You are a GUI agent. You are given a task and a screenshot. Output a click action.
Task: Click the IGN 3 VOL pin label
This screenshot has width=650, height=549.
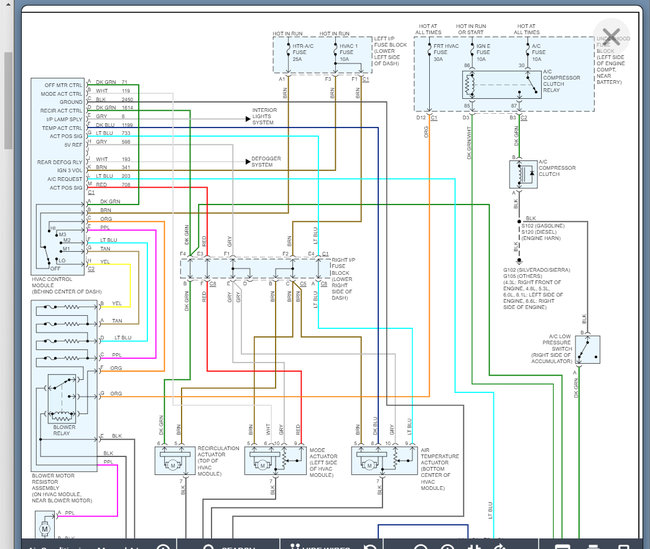pos(70,170)
